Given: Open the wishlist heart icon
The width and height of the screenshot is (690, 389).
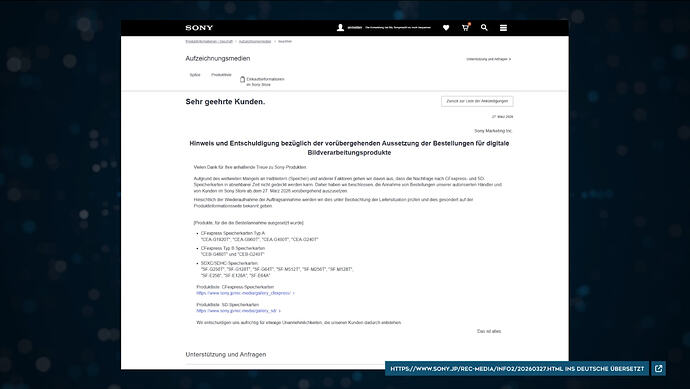Looking at the screenshot, I should pos(446,28).
